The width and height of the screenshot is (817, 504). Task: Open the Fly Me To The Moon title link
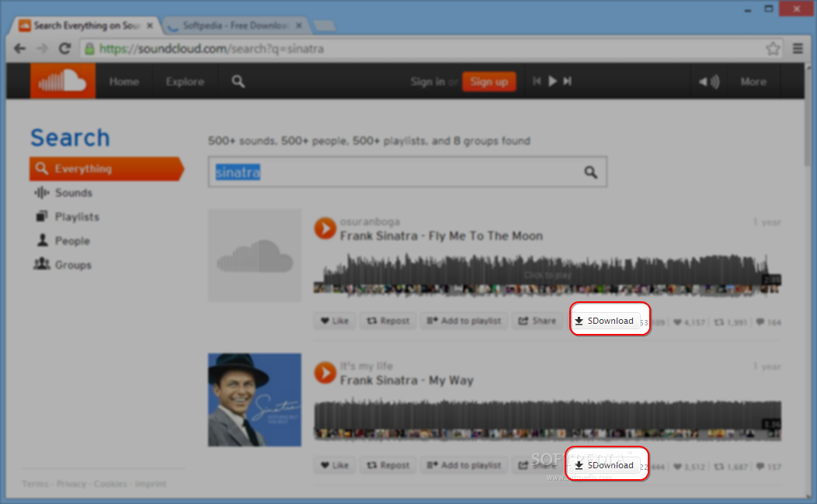(x=441, y=236)
